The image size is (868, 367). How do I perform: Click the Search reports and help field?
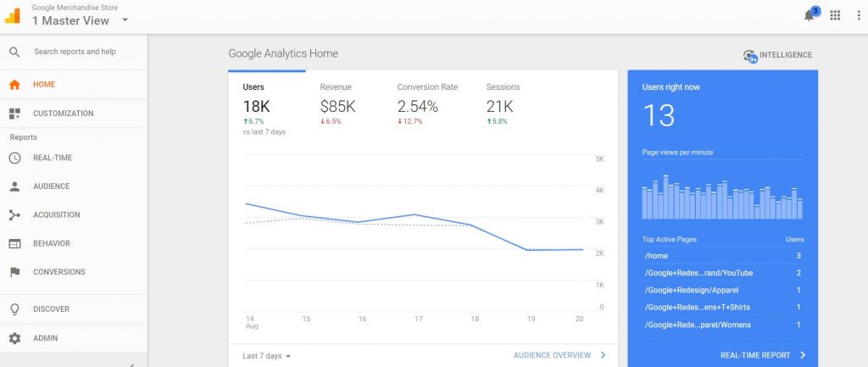(x=75, y=52)
